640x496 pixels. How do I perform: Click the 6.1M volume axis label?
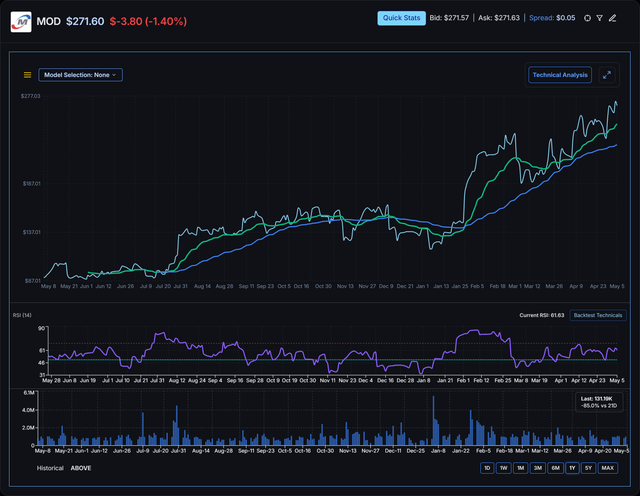[x=29, y=393]
